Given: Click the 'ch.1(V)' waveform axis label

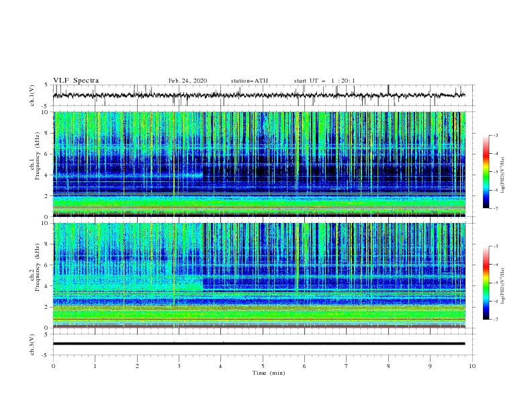Looking at the screenshot, I should pyautogui.click(x=32, y=95).
